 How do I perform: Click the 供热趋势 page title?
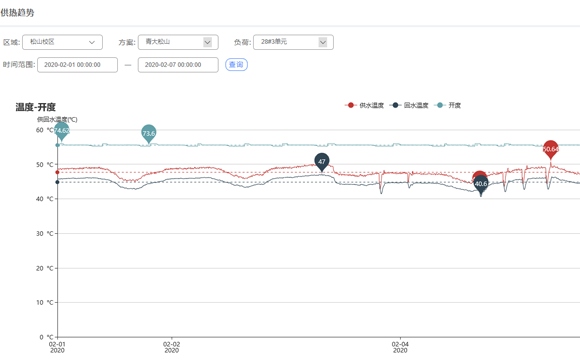click(17, 13)
